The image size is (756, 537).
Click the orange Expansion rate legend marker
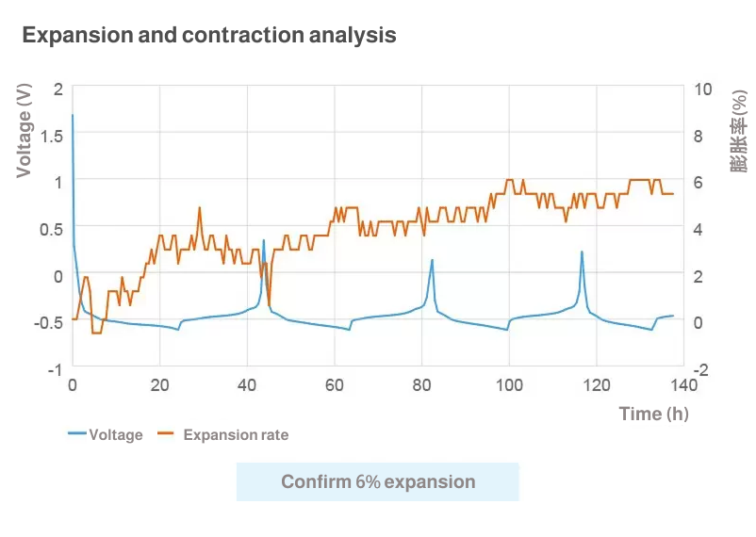(167, 435)
